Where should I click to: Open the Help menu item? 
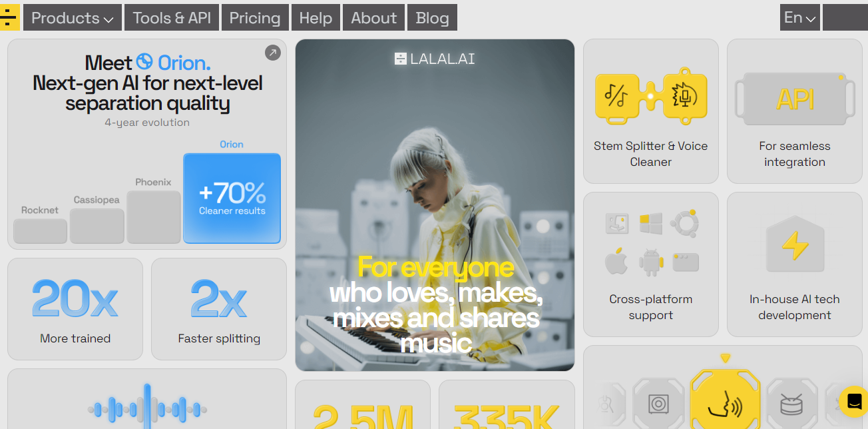(x=316, y=18)
